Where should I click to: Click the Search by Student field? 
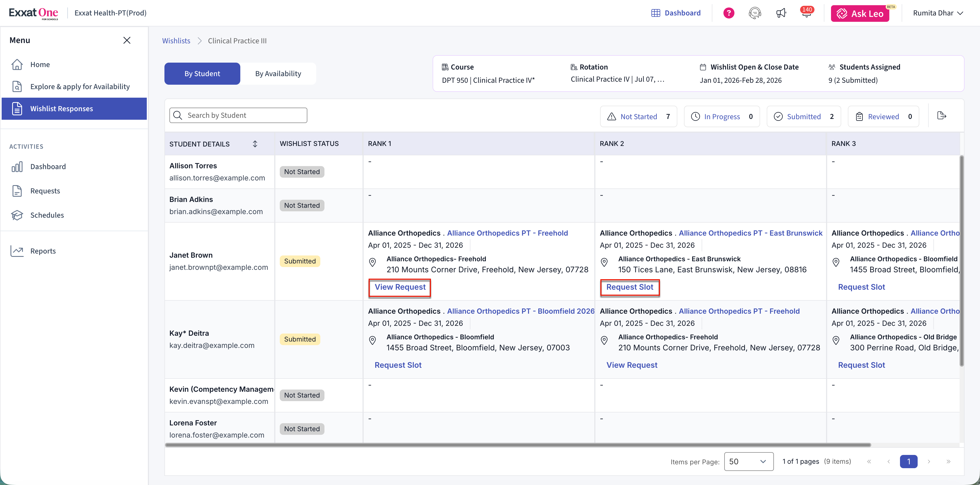(238, 115)
